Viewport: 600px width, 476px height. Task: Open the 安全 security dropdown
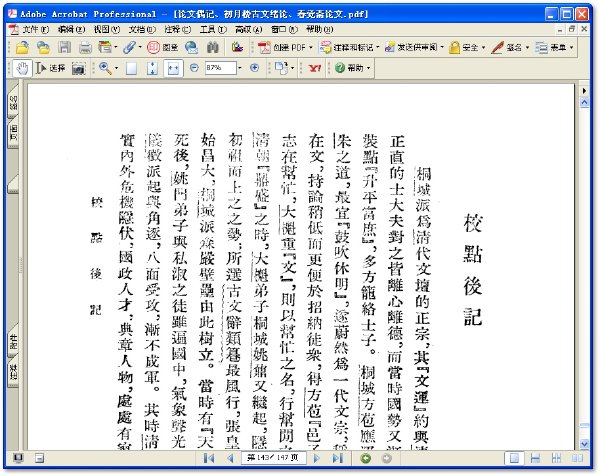(x=467, y=47)
